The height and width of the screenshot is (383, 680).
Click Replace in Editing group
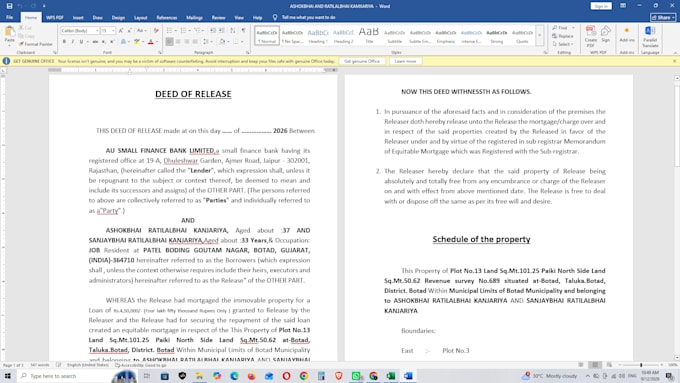tap(563, 36)
